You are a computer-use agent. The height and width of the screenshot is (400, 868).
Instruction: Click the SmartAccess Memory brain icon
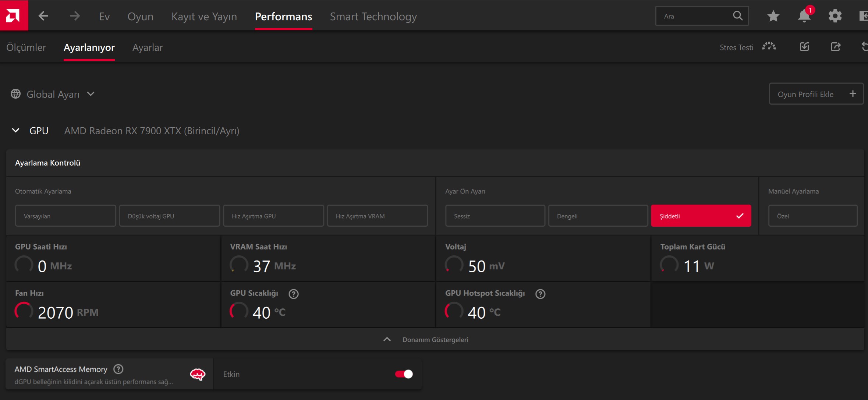[x=198, y=374]
